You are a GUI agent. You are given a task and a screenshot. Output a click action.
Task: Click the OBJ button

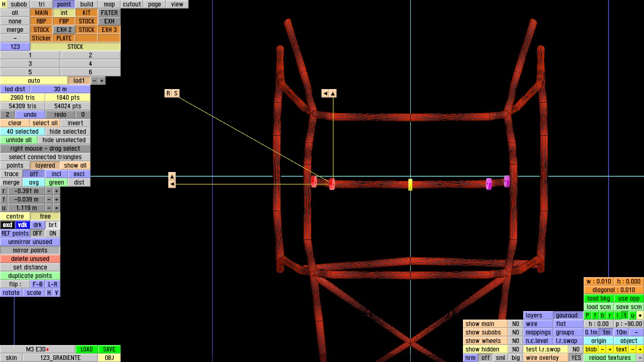click(109, 358)
